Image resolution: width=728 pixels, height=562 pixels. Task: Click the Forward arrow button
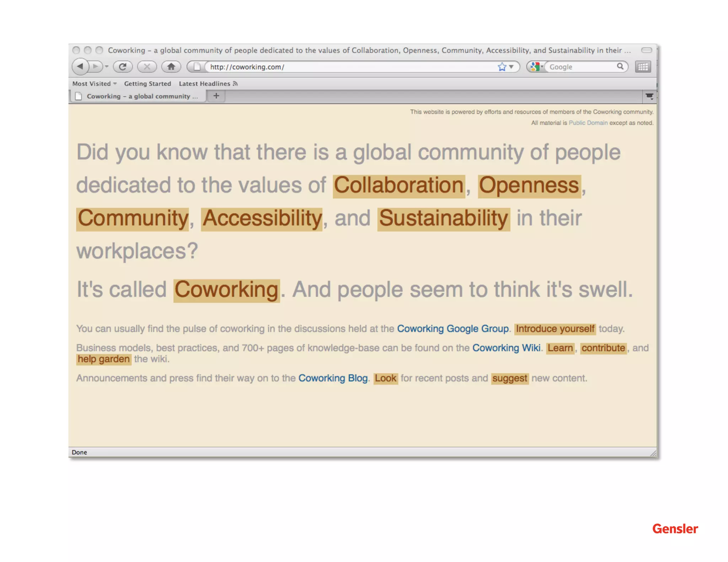[95, 66]
